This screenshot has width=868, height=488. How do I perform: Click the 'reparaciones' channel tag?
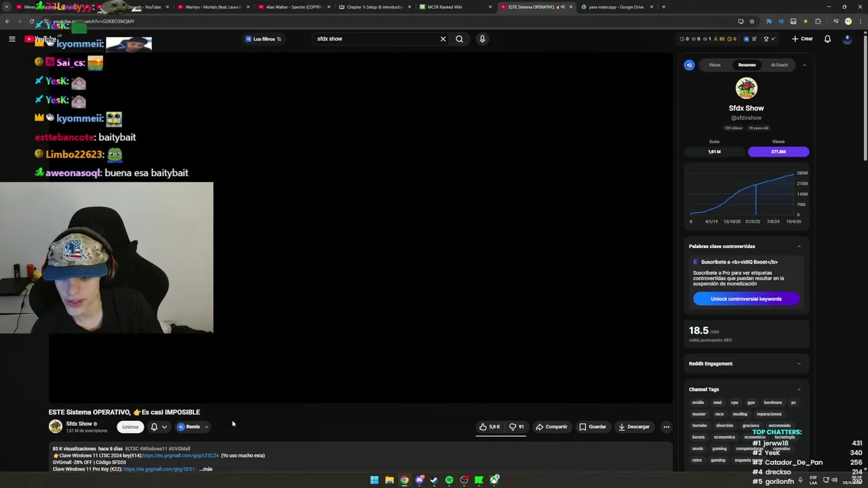click(x=769, y=414)
